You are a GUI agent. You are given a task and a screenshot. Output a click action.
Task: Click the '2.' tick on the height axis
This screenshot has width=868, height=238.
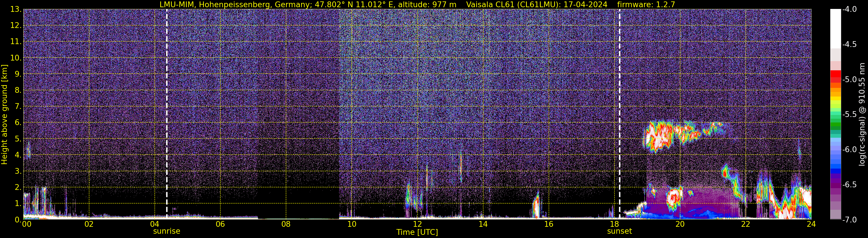coord(18,187)
